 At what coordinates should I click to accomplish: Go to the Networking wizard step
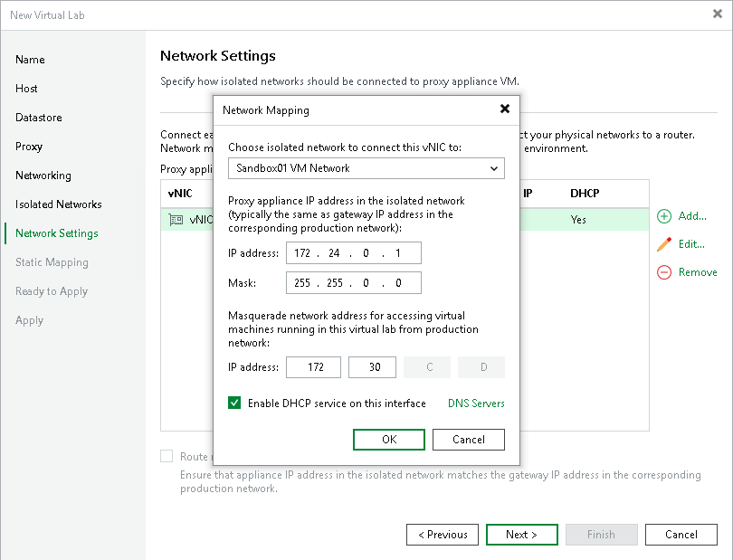43,176
